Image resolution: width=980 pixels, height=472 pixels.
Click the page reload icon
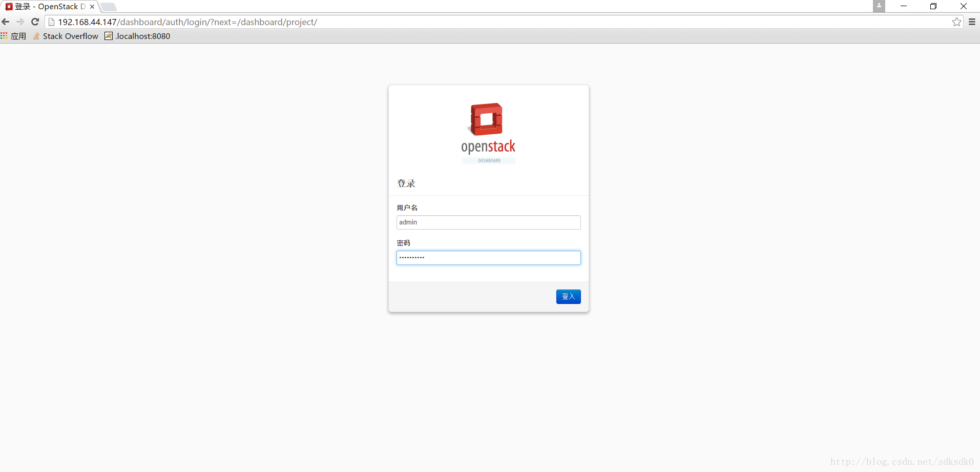click(x=34, y=22)
